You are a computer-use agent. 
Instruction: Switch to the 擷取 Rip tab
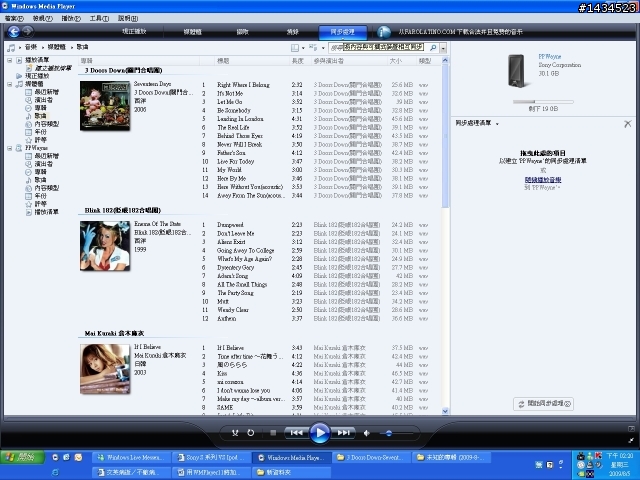click(242, 31)
